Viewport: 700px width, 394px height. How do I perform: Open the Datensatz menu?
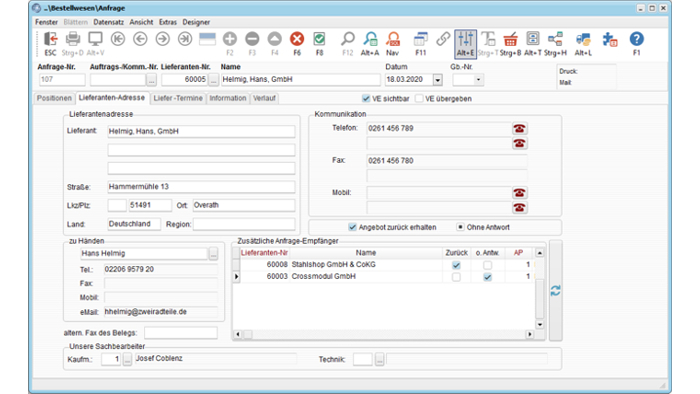(108, 22)
